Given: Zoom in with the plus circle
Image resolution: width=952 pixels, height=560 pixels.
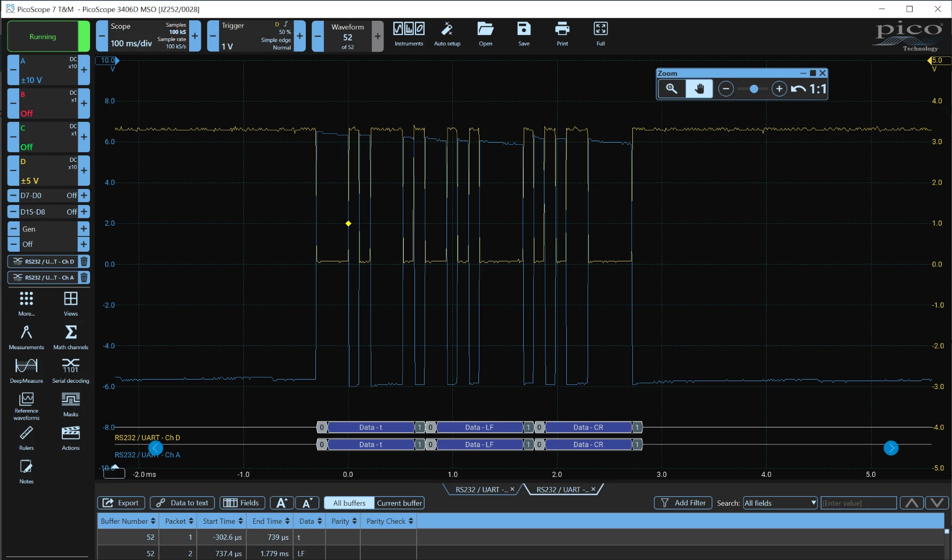Looking at the screenshot, I should point(779,89).
